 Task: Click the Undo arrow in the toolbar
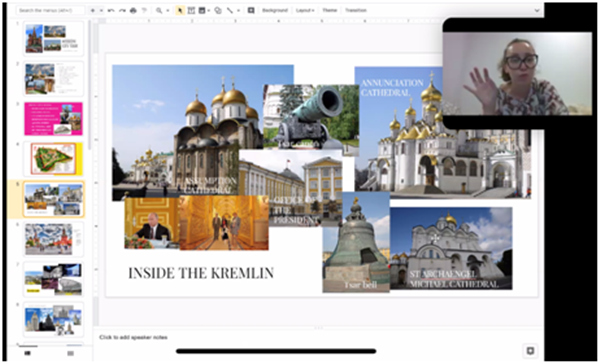[111, 11]
